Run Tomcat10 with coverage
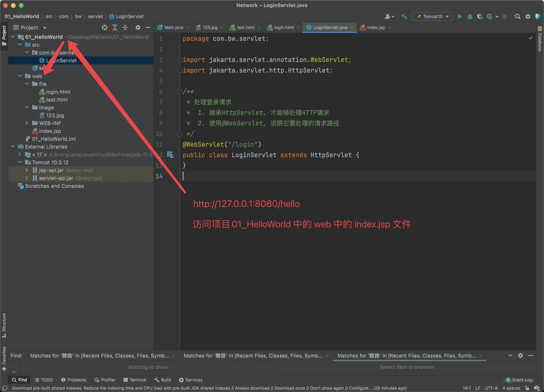The image size is (544, 392). pos(480,16)
